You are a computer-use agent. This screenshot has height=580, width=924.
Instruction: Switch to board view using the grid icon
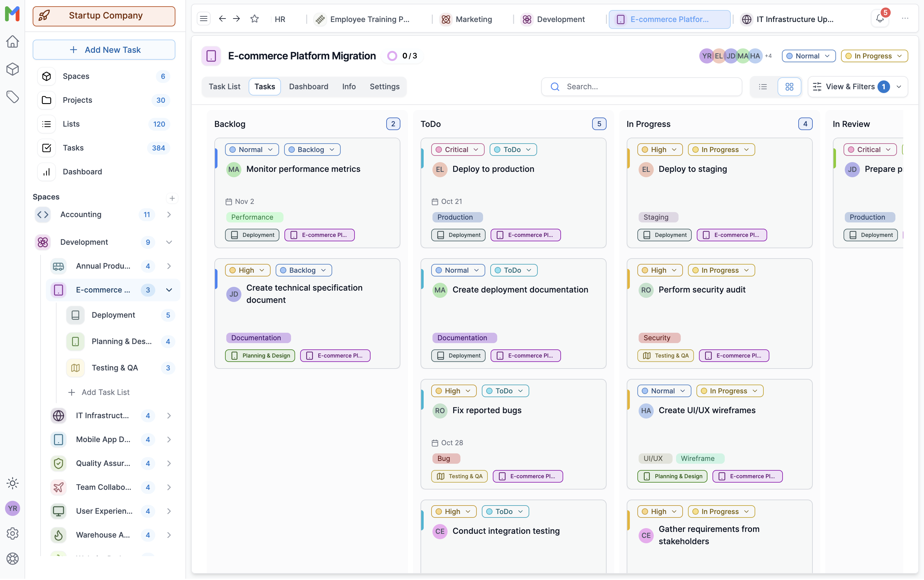pos(789,86)
